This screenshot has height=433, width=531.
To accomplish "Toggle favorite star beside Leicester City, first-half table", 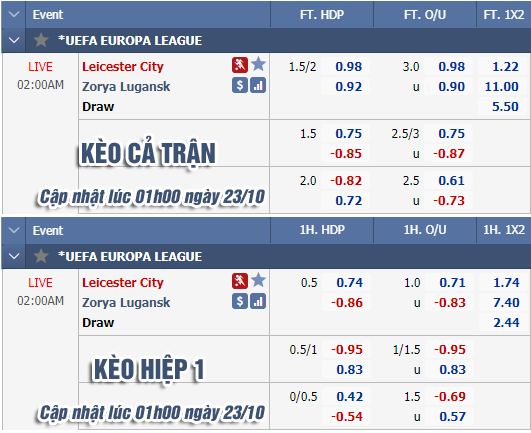I will coord(258,280).
